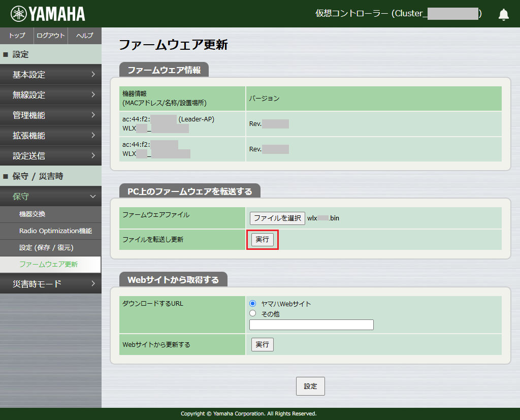Expand the 拡張機能 menu
Viewport: 520px width, 420px height.
pyautogui.click(x=50, y=135)
